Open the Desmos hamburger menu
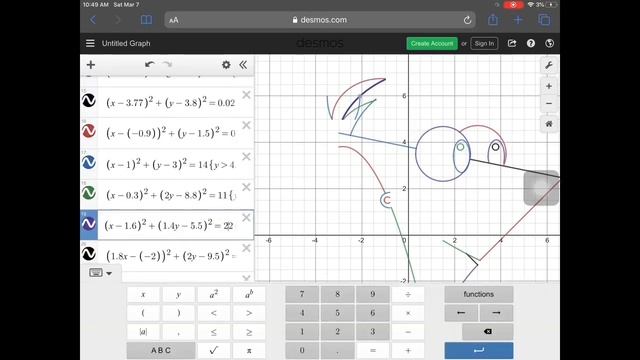Screen dimensions: 640x360 (x=90, y=43)
